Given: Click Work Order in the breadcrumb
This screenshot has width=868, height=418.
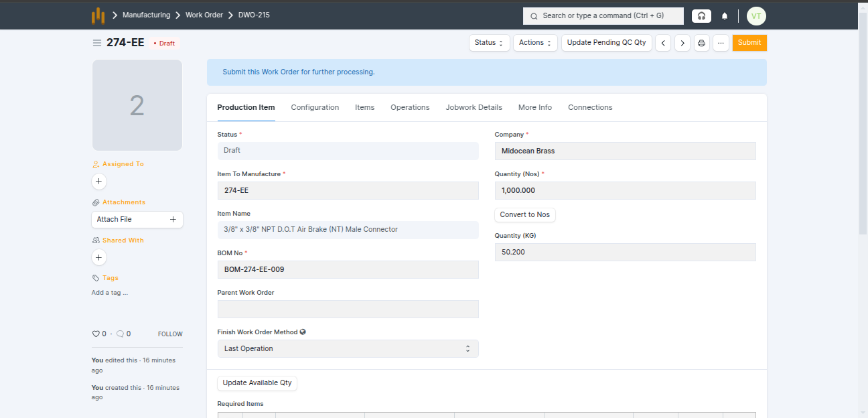Looking at the screenshot, I should coord(204,15).
